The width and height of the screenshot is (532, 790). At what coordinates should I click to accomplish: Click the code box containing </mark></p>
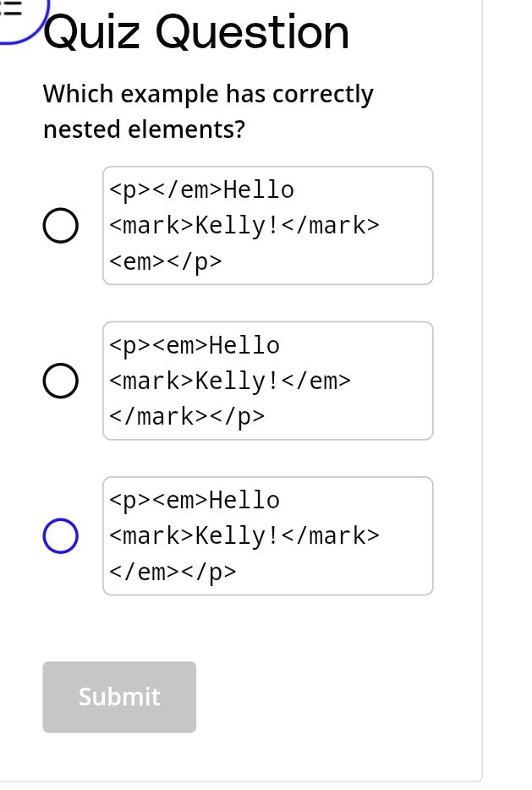[x=267, y=381]
